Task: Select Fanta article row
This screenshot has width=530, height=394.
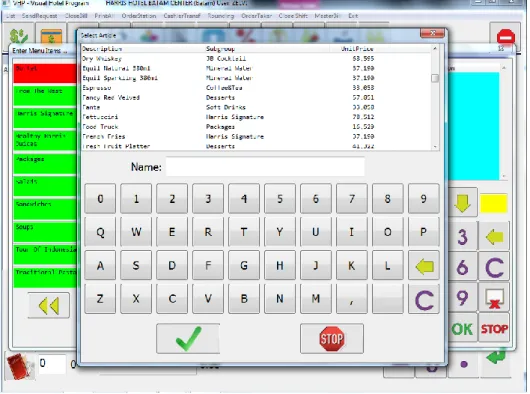Action: coord(256,107)
